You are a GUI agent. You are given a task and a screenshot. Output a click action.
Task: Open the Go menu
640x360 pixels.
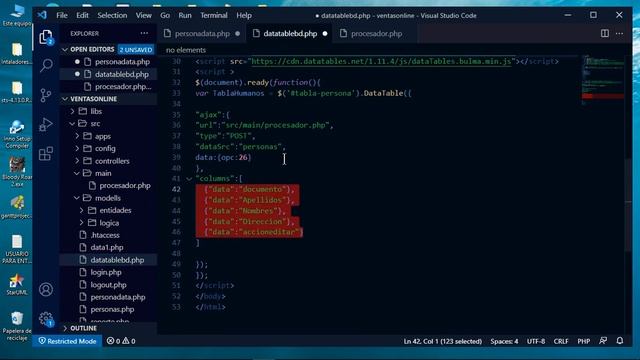coord(165,16)
